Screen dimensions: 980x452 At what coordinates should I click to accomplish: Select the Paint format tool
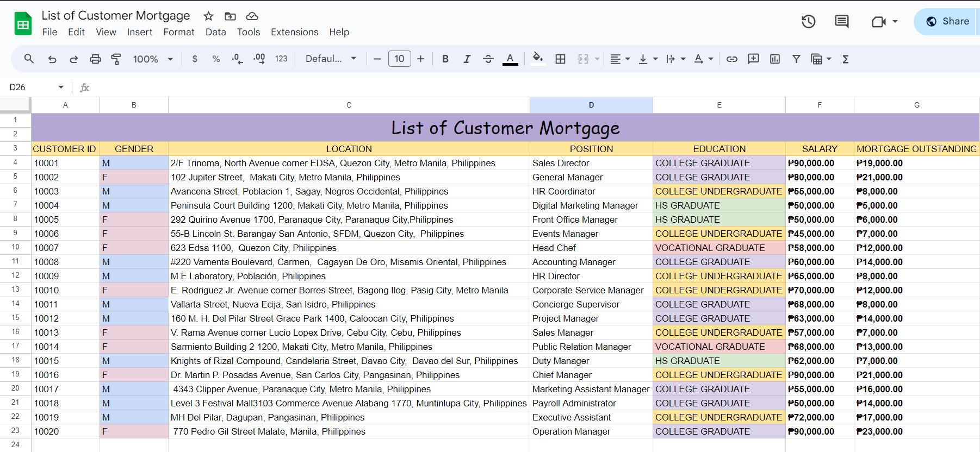[x=116, y=59]
